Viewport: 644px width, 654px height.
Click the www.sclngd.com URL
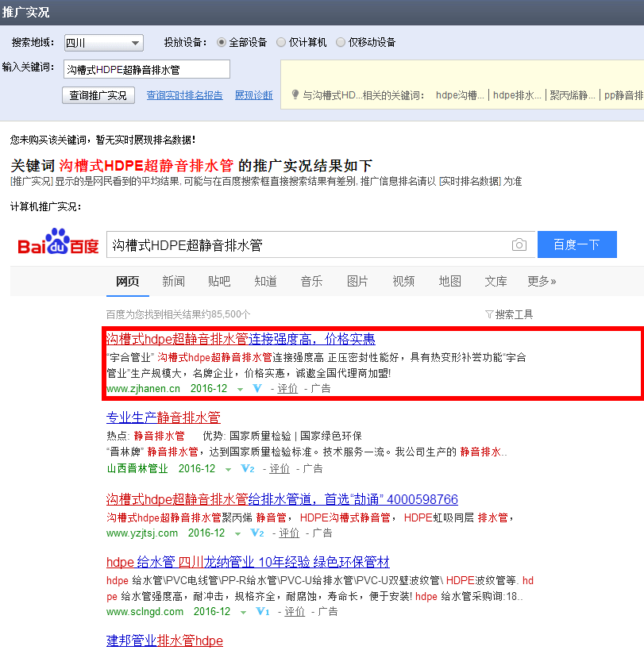coord(145,611)
